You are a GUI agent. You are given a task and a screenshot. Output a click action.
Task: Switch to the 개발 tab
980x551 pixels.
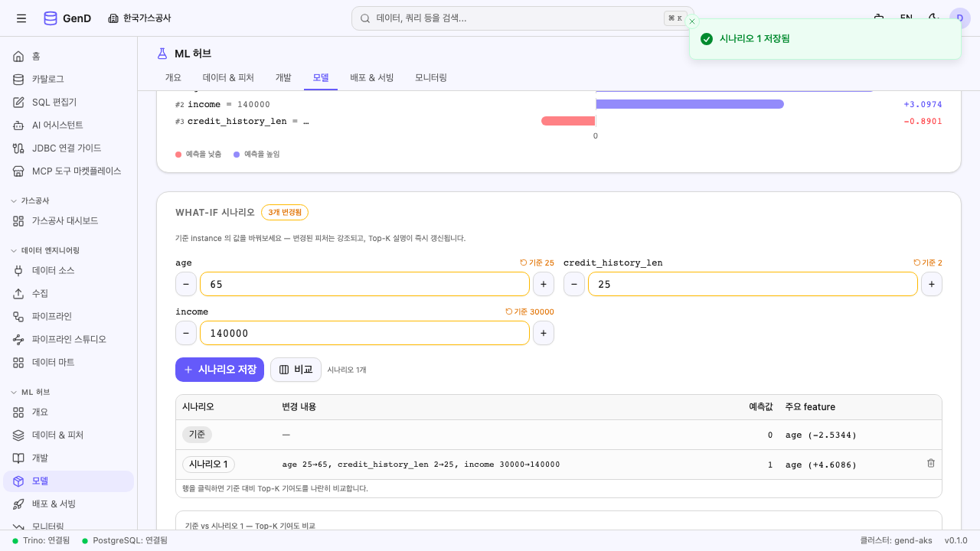[x=283, y=78]
